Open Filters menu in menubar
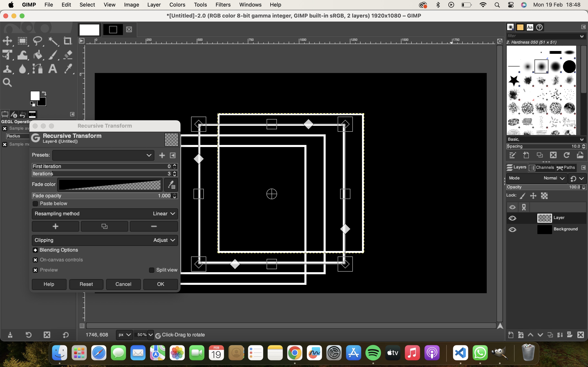Image resolution: width=588 pixels, height=367 pixels. [x=223, y=5]
